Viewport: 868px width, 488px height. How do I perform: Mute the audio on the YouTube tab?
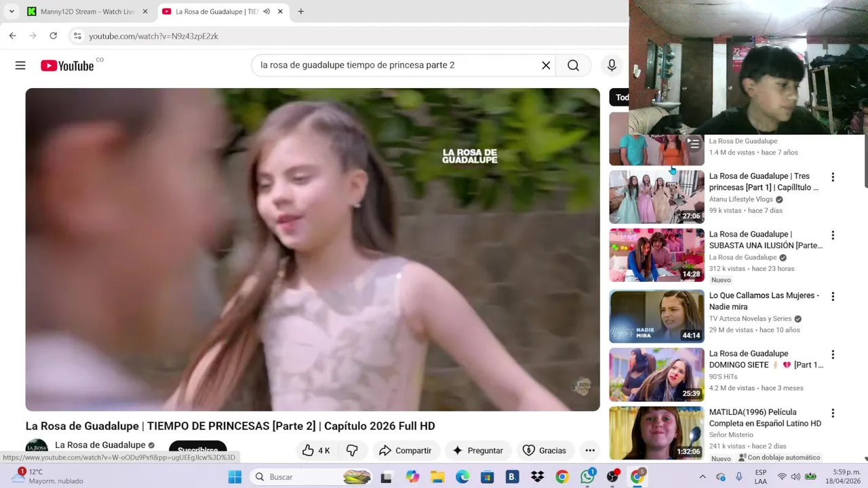267,12
